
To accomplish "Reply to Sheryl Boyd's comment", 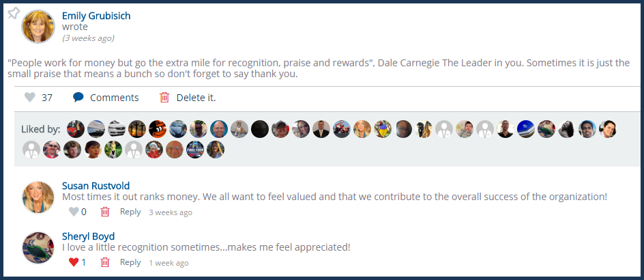I will (x=130, y=262).
